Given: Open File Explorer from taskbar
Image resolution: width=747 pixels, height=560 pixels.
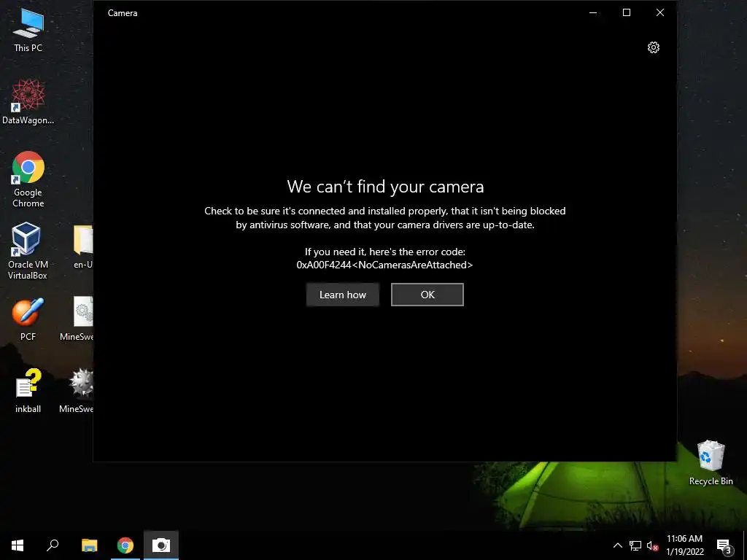Looking at the screenshot, I should pyautogui.click(x=89, y=545).
